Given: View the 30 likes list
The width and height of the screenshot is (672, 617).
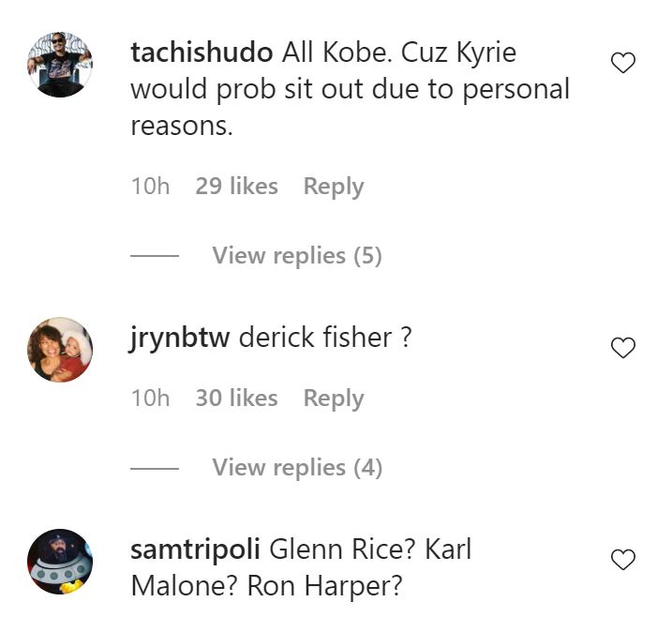Looking at the screenshot, I should coord(236,399).
